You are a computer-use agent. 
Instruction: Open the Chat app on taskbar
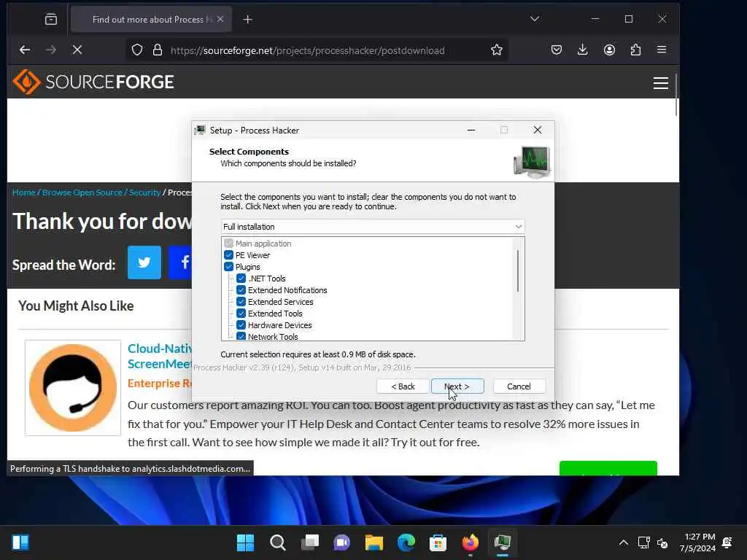pos(341,542)
